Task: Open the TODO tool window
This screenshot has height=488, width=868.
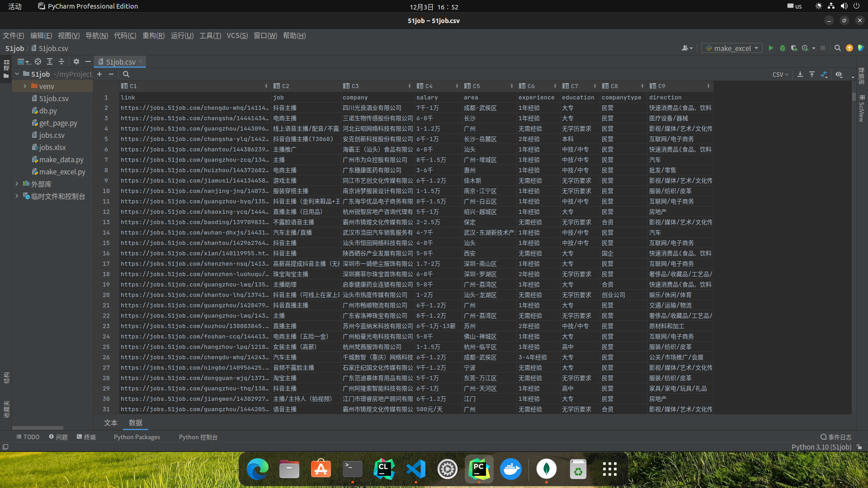Action: (28, 437)
